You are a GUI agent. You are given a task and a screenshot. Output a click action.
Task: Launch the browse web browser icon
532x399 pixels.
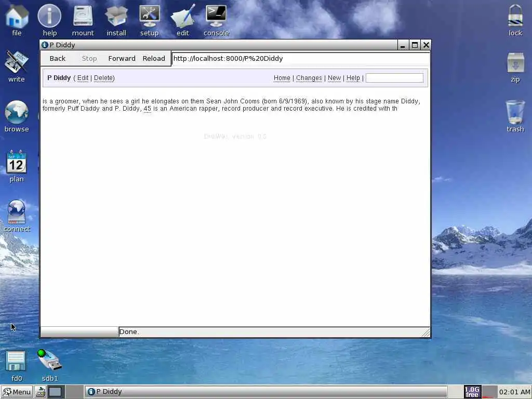click(17, 116)
